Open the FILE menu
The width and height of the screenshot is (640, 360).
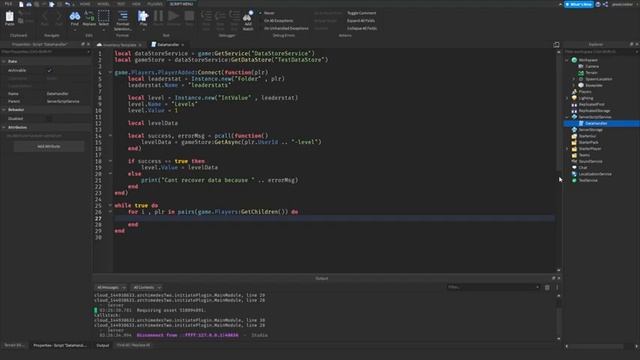pos(8,4)
